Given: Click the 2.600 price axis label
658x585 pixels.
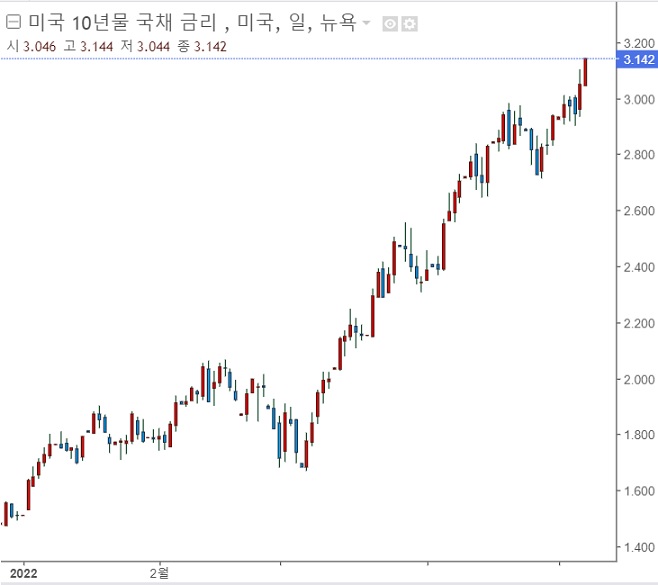Looking at the screenshot, I should click(x=639, y=211).
